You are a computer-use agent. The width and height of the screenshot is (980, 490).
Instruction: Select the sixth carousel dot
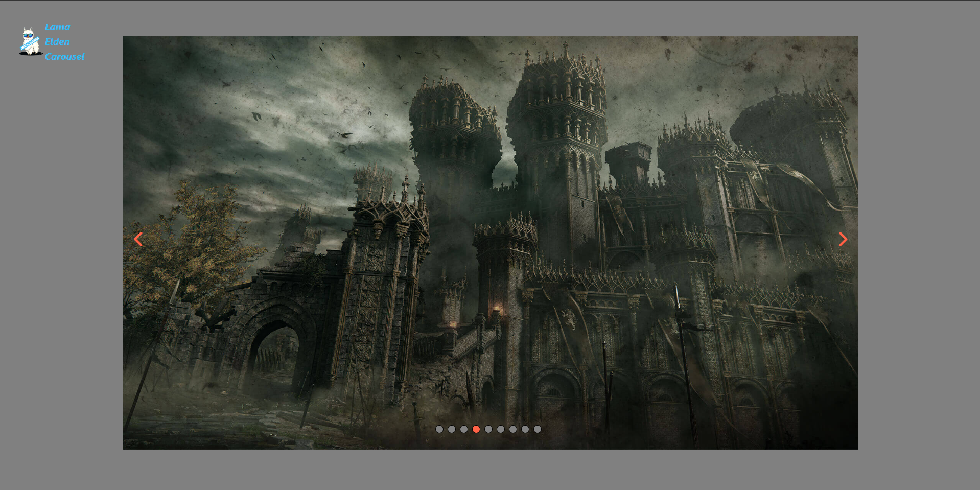coord(501,429)
